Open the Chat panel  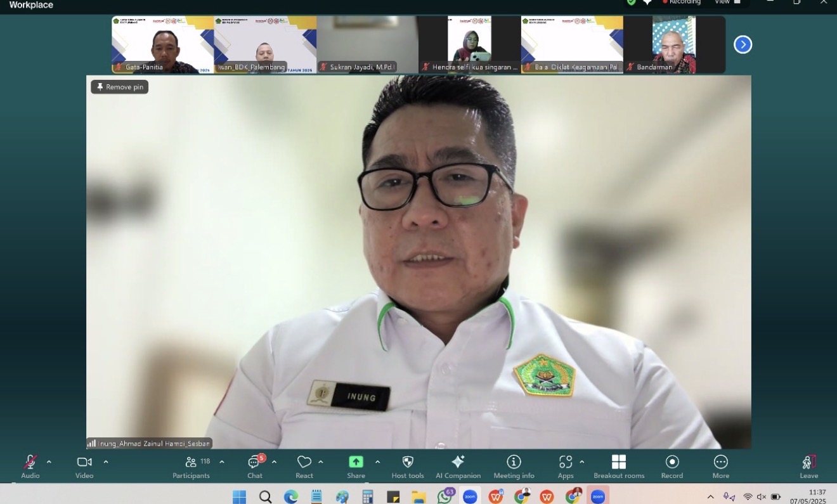[254, 466]
